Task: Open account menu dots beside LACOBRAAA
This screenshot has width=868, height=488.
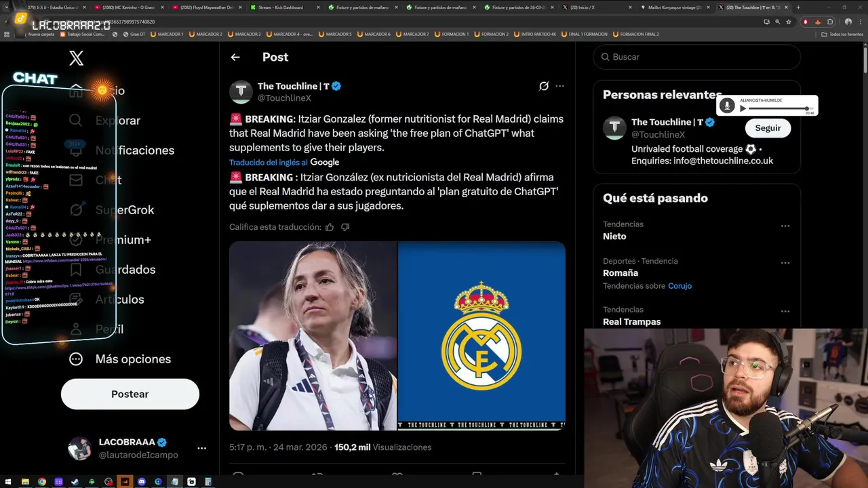Action: click(201, 448)
